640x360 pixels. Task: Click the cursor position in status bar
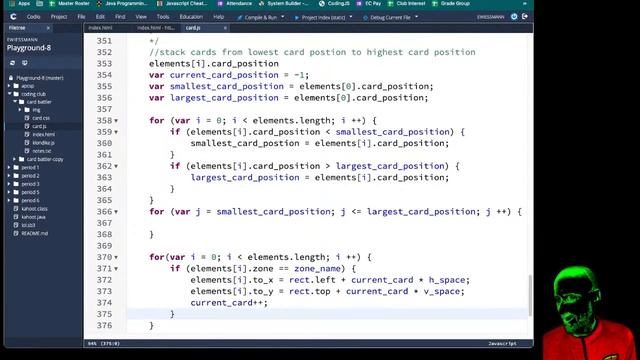point(110,344)
